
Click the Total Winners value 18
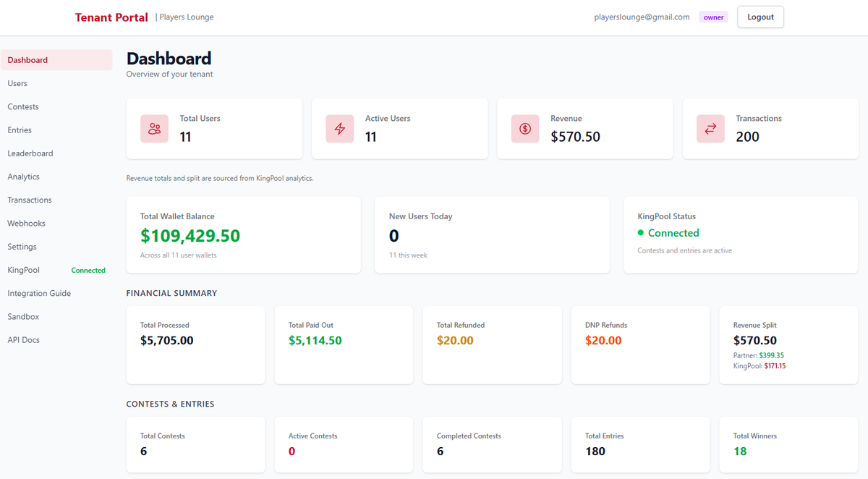740,451
